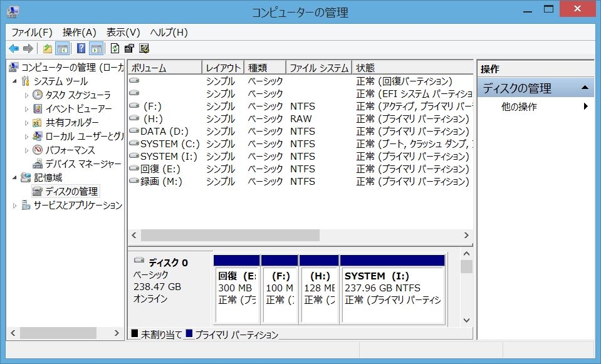Screen dimensions: 601x364
Task: Click the tree pane scroll-right arrow
Action: point(117,333)
